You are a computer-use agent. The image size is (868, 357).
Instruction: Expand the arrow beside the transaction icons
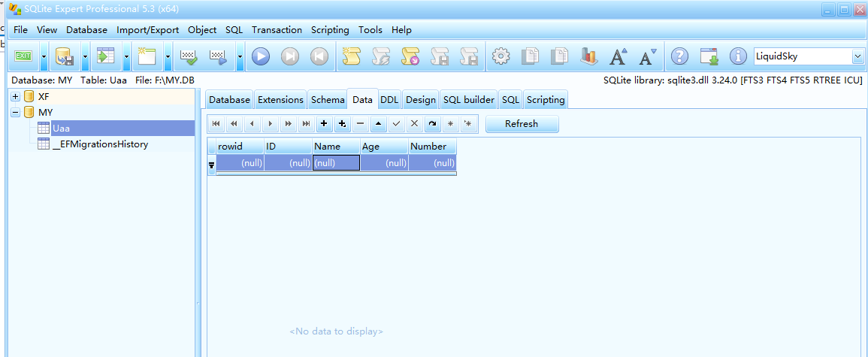pos(240,56)
